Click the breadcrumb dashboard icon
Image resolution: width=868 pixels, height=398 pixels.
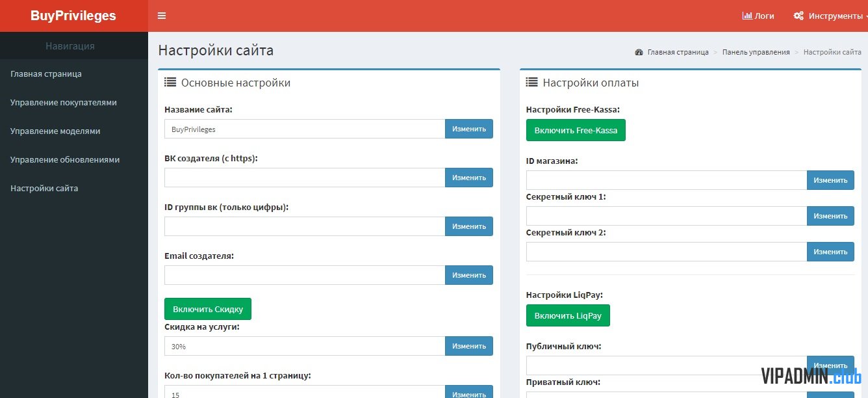tap(639, 52)
